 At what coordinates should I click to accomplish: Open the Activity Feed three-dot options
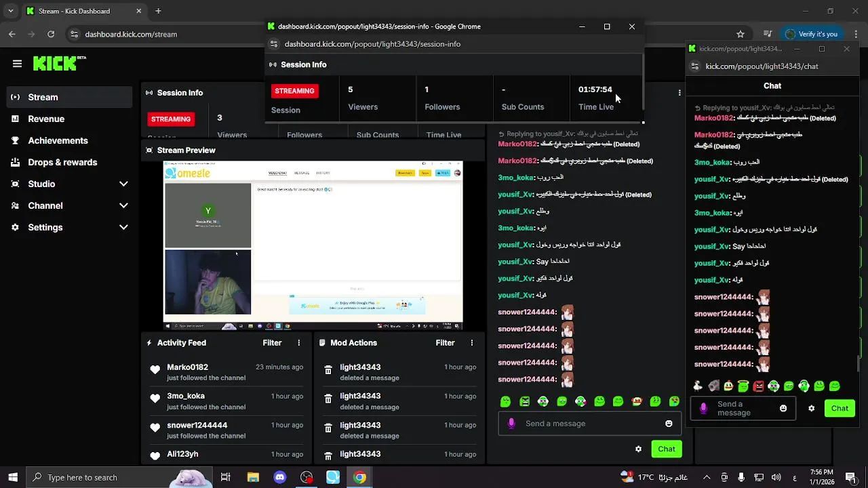point(298,343)
